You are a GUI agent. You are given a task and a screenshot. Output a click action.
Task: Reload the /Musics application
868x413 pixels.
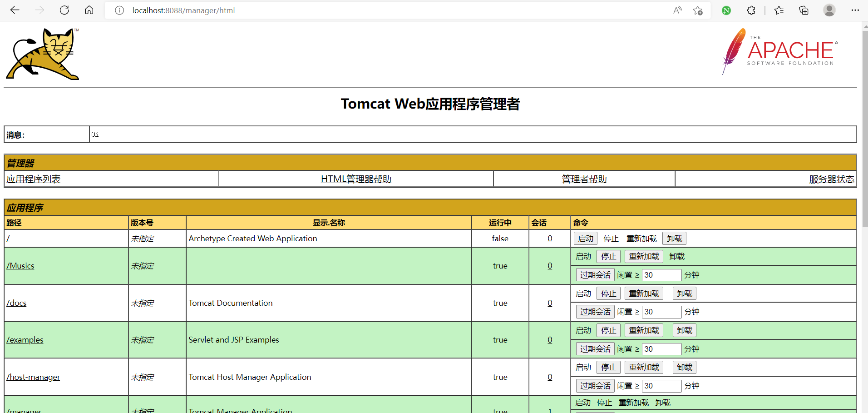click(x=644, y=256)
